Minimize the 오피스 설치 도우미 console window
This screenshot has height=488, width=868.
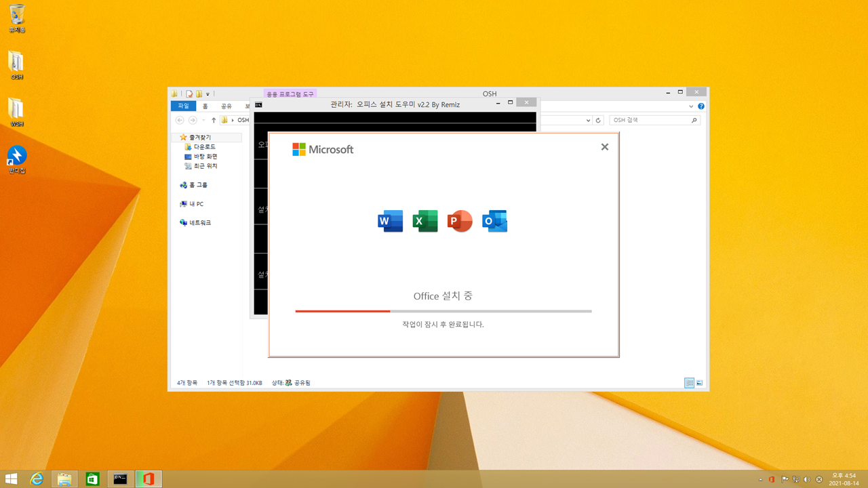497,103
